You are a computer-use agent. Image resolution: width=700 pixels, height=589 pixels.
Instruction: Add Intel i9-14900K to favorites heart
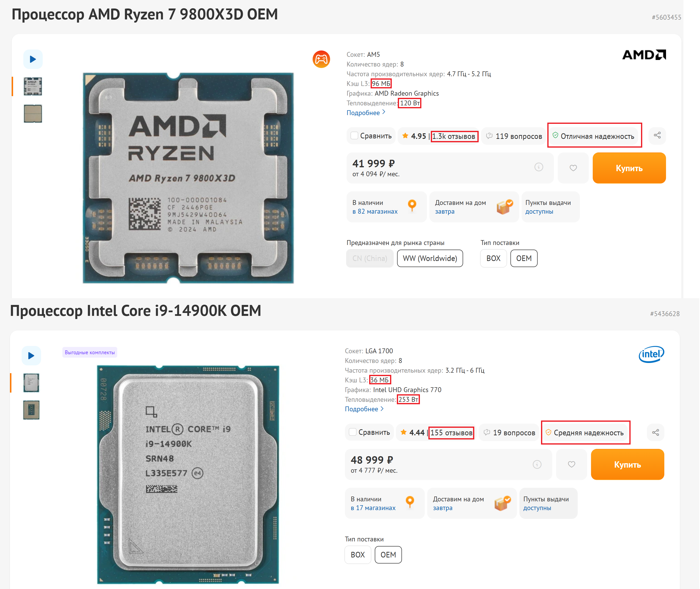pos(571,464)
